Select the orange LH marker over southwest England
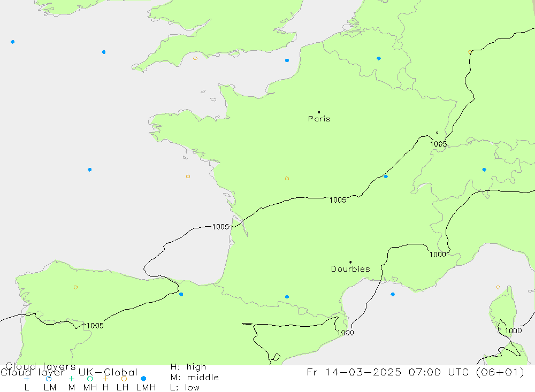The image size is (535, 392). pos(195,58)
